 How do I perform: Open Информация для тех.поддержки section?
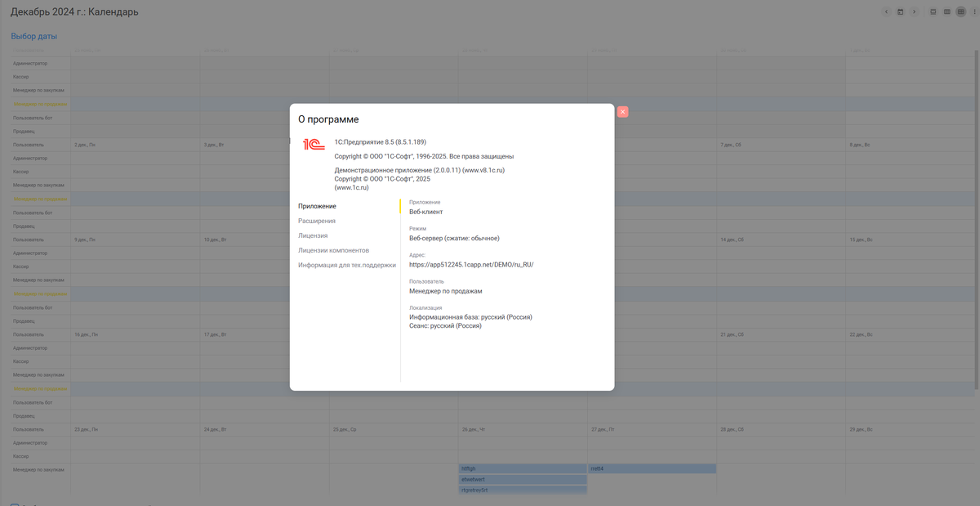(347, 265)
